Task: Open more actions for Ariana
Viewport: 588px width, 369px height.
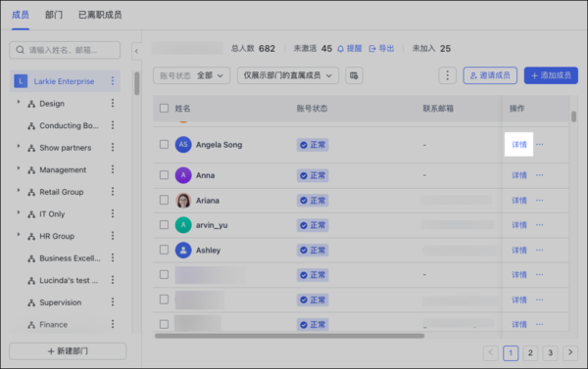Action: (x=540, y=201)
